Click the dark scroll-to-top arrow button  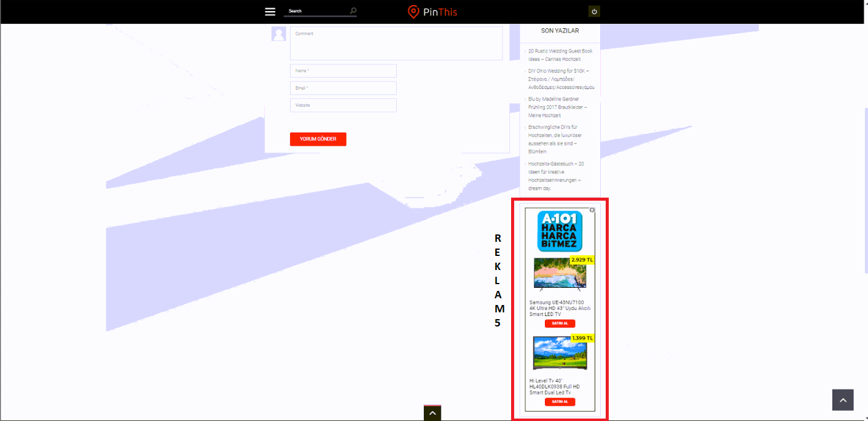point(843,400)
